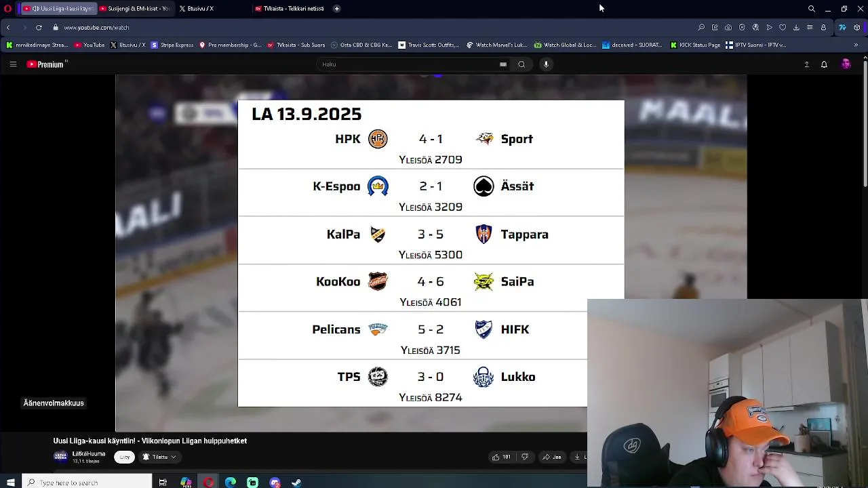This screenshot has width=868, height=488.
Task: Open the YouTube bookmark
Action: click(90, 45)
